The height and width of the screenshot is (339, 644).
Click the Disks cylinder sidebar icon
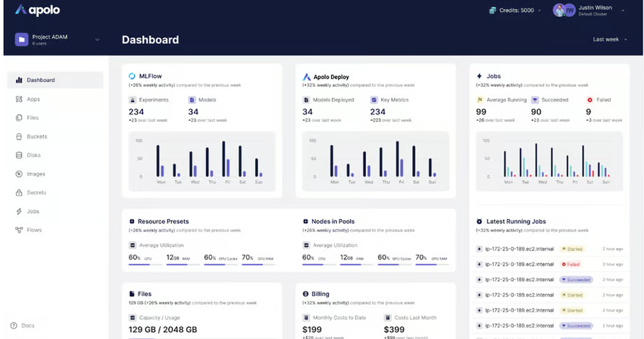[19, 155]
